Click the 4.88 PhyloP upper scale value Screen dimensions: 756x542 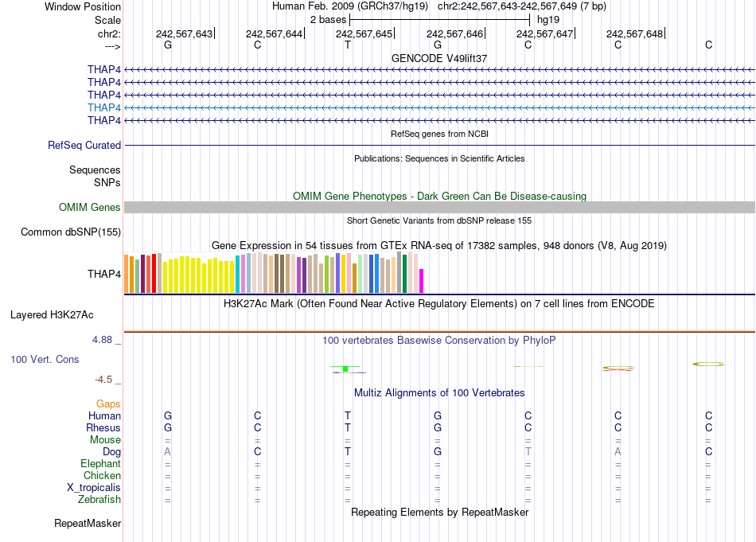(x=102, y=340)
